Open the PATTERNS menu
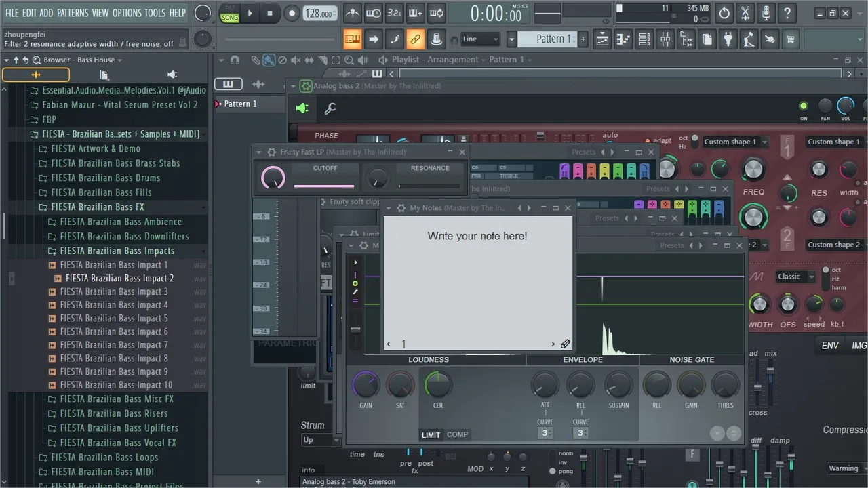868x488 pixels. 73,13
